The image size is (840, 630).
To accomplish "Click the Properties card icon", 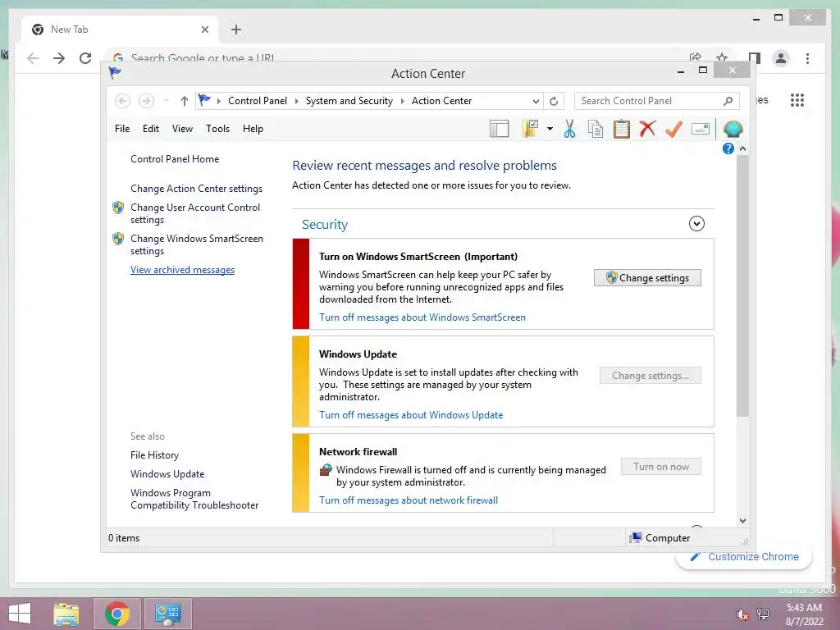I will [x=701, y=129].
